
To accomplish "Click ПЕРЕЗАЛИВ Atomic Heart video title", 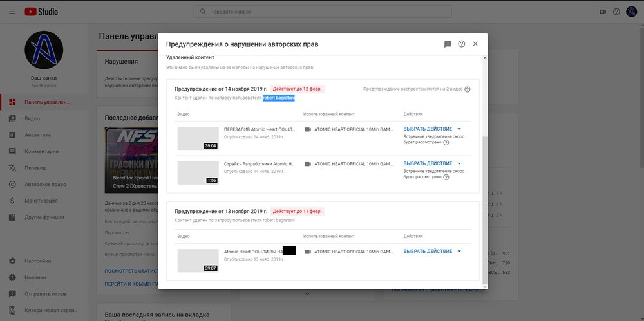I will pyautogui.click(x=259, y=129).
